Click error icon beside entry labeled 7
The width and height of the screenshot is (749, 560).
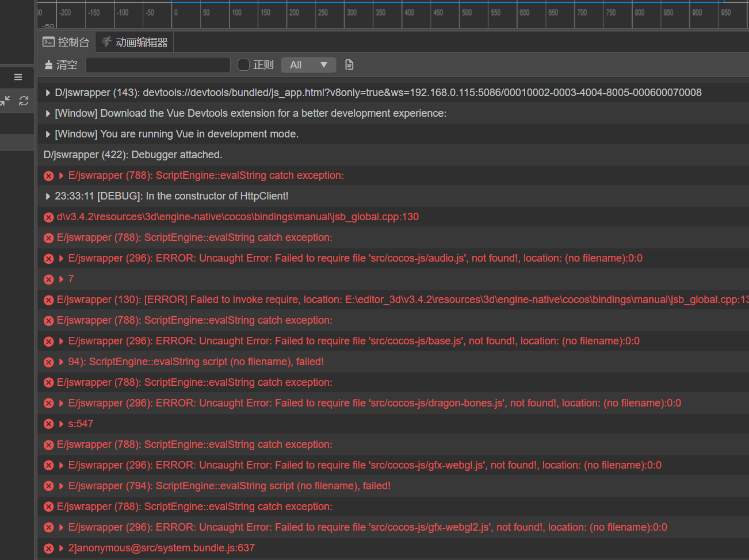[49, 279]
